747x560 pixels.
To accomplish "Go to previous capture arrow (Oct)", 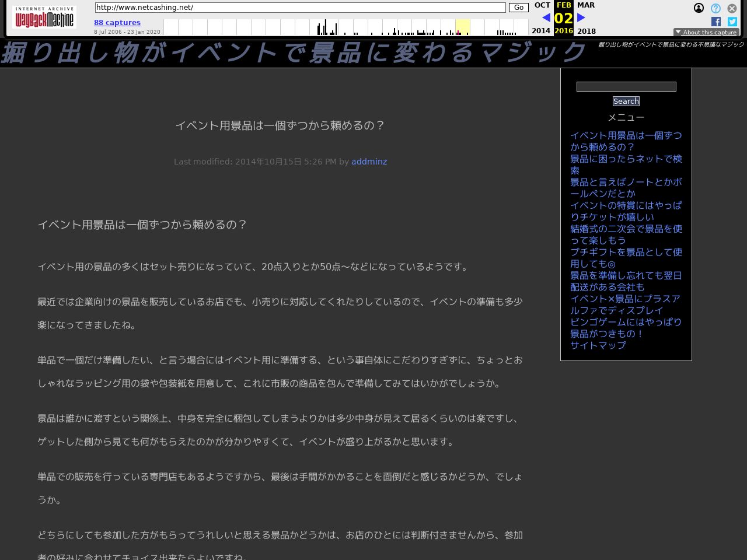I will pyautogui.click(x=546, y=17).
